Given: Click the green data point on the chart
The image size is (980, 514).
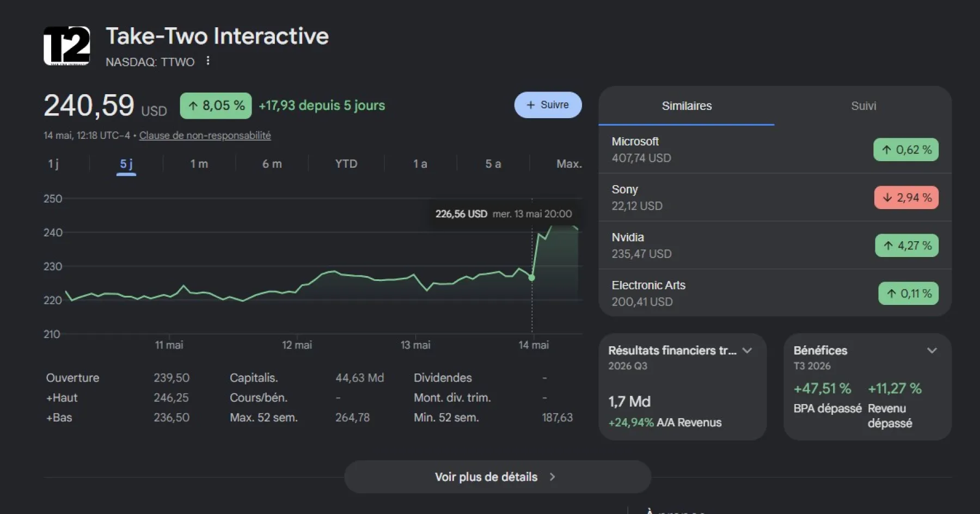Looking at the screenshot, I should 532,278.
